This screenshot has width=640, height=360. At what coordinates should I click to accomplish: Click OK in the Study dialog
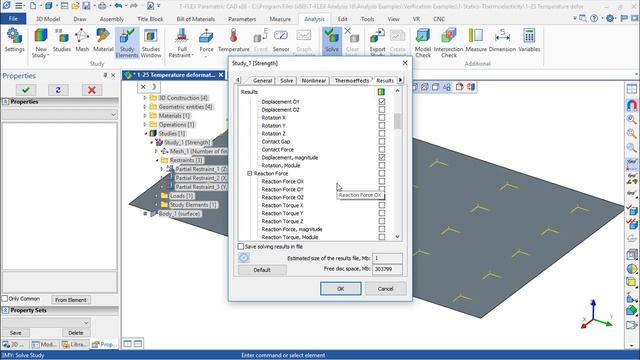[340, 289]
